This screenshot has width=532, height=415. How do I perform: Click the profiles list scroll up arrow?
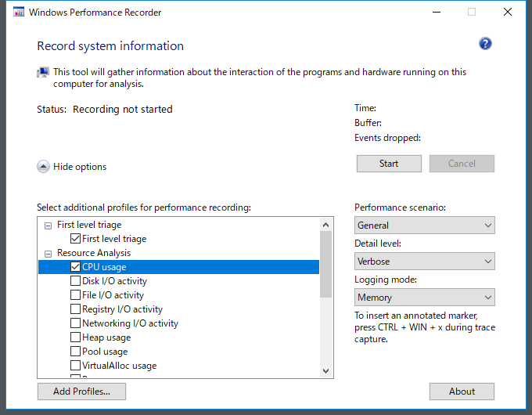click(x=325, y=225)
